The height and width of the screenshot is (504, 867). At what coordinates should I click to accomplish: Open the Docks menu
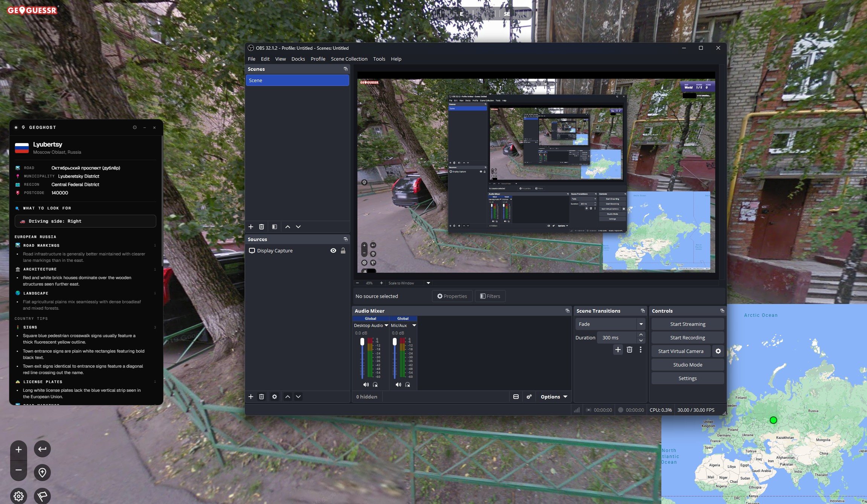coord(298,59)
